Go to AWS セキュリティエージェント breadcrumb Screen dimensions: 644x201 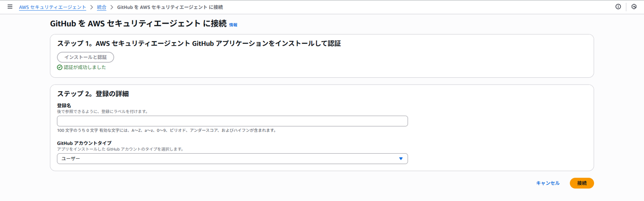[x=52, y=7]
